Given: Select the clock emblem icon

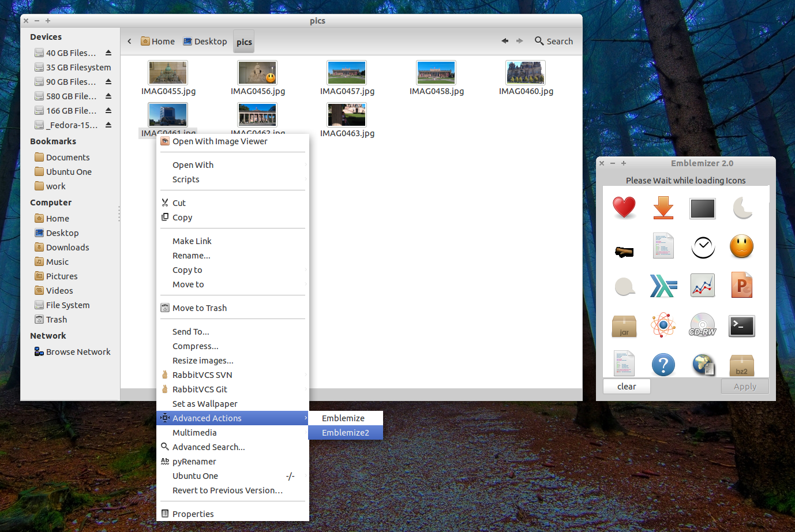Looking at the screenshot, I should click(702, 246).
